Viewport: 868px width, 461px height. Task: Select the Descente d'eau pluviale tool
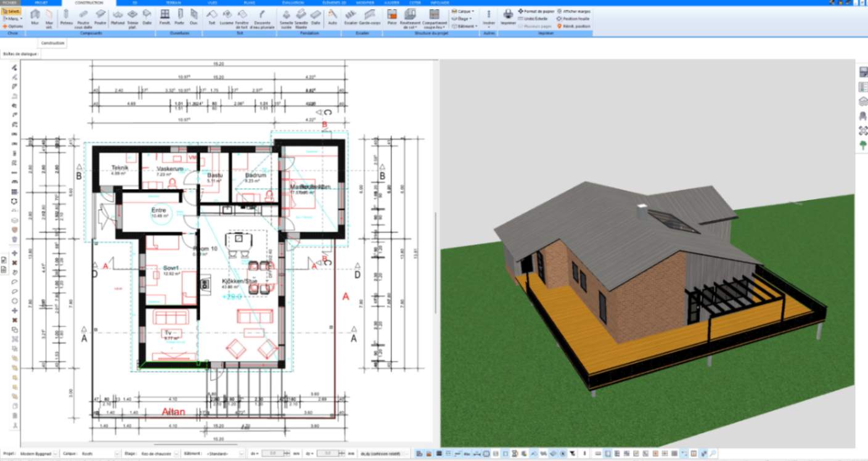[263, 18]
